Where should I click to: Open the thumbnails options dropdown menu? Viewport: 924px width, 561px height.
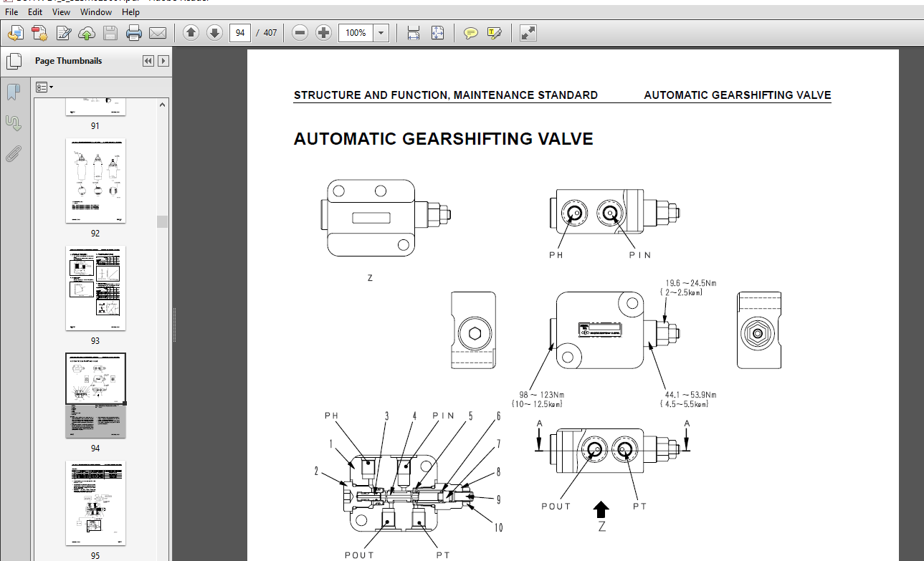[x=45, y=87]
